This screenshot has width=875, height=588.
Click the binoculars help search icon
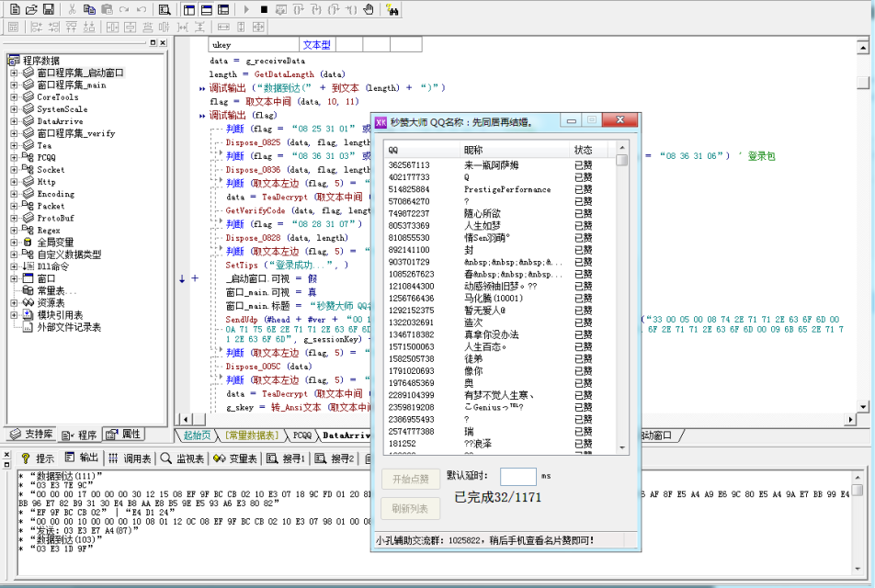(x=392, y=9)
